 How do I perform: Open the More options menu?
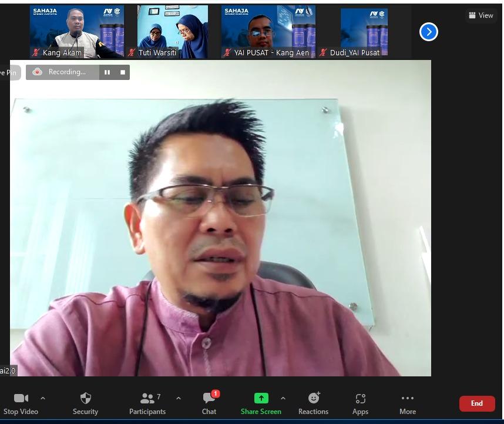pos(407,399)
